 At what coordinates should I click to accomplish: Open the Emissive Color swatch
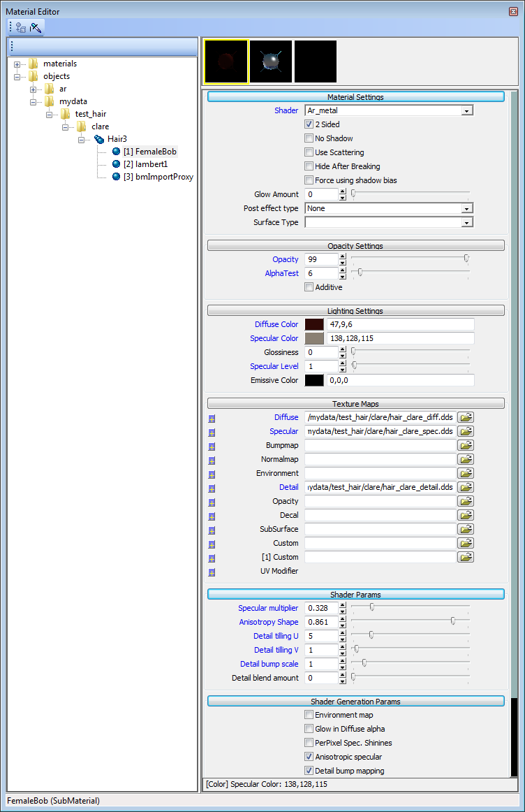[x=314, y=381]
